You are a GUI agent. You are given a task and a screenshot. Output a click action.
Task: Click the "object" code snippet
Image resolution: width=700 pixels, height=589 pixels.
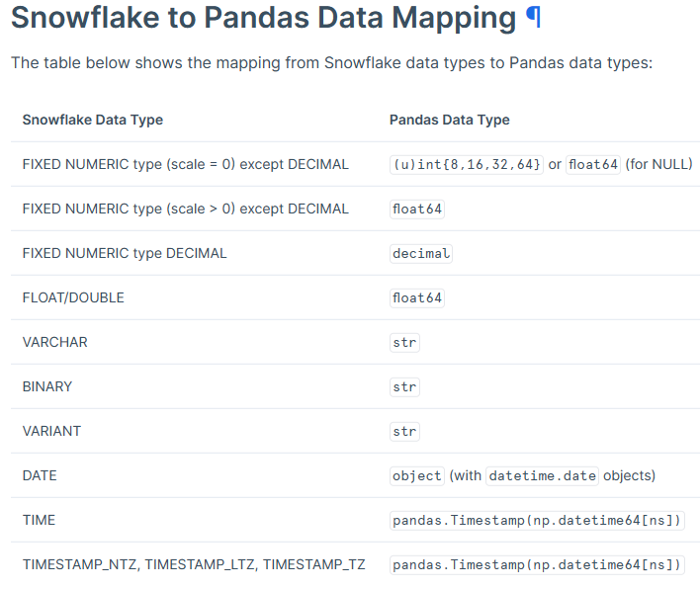pos(417,475)
